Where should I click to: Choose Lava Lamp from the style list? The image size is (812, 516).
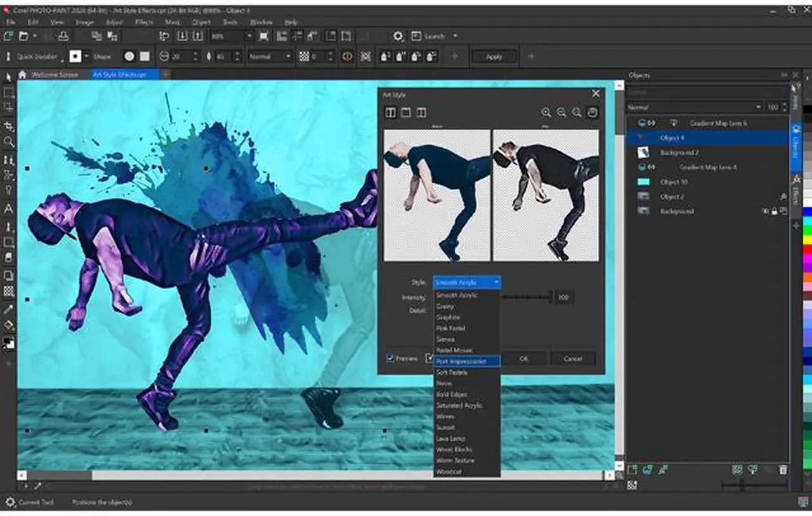(467, 439)
